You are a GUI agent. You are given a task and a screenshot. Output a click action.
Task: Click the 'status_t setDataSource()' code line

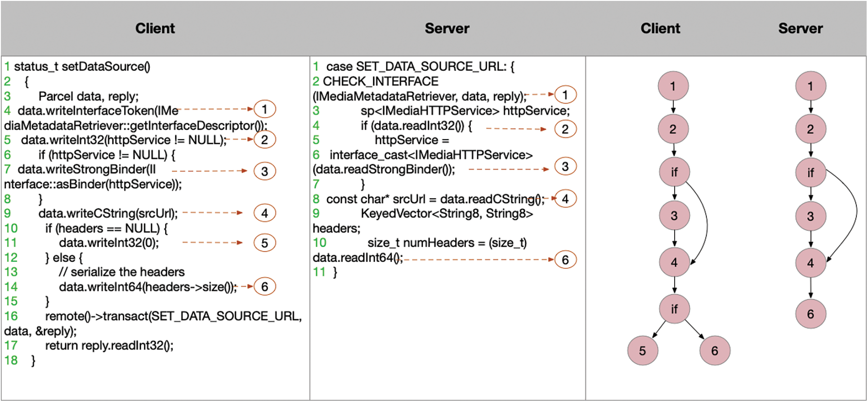[x=82, y=67]
